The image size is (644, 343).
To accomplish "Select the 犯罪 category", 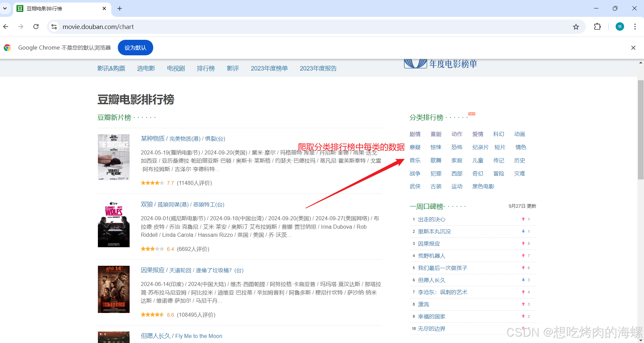I will tap(436, 174).
